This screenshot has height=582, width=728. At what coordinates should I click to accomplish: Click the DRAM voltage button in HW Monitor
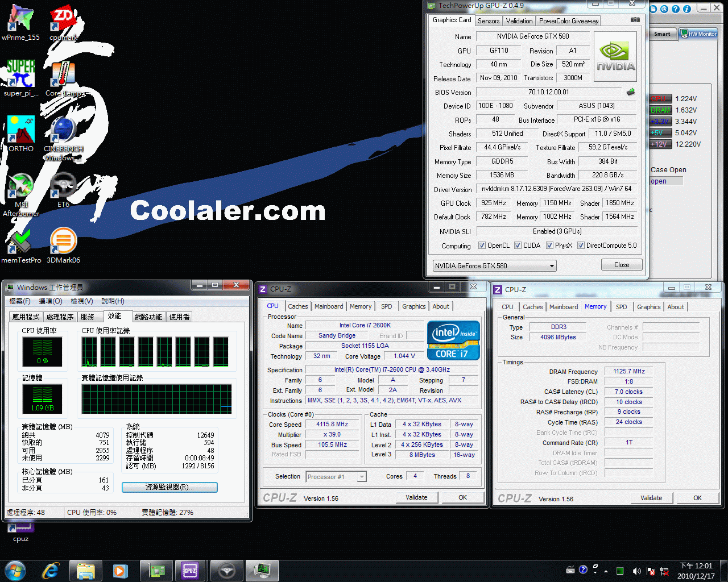click(x=660, y=110)
